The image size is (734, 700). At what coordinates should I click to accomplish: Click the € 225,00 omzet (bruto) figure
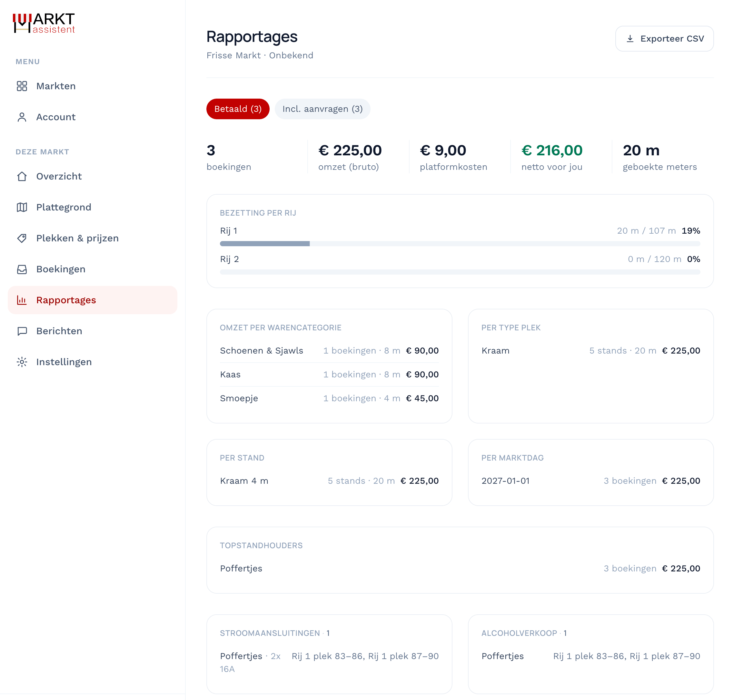(x=350, y=151)
